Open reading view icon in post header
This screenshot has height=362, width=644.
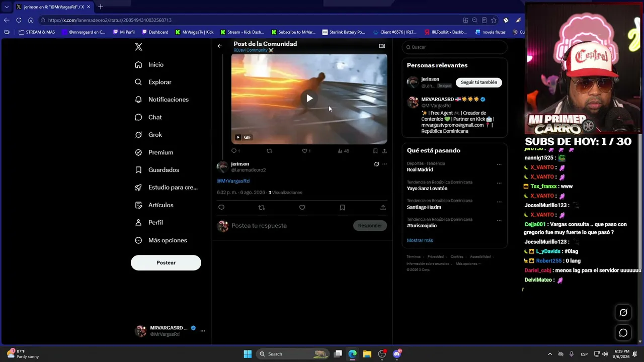[x=382, y=46]
